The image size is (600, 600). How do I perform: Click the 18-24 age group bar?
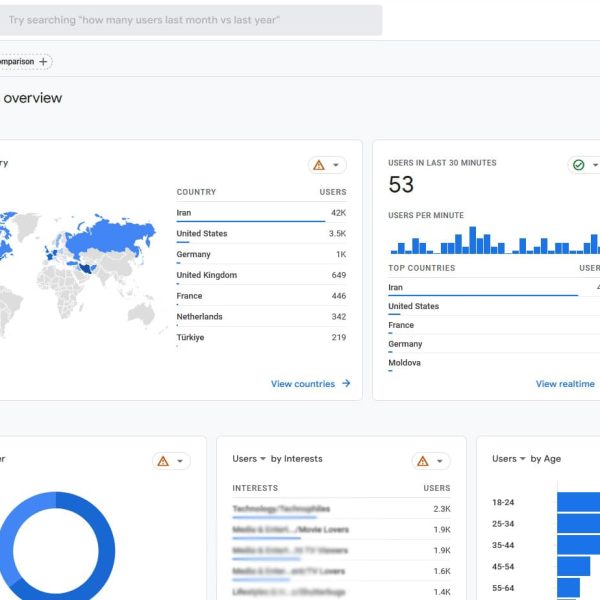tap(578, 502)
